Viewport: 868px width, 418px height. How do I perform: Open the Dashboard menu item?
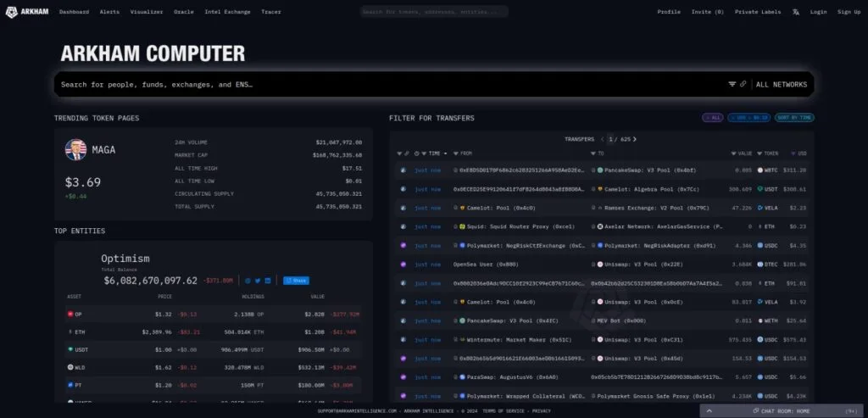(x=75, y=12)
